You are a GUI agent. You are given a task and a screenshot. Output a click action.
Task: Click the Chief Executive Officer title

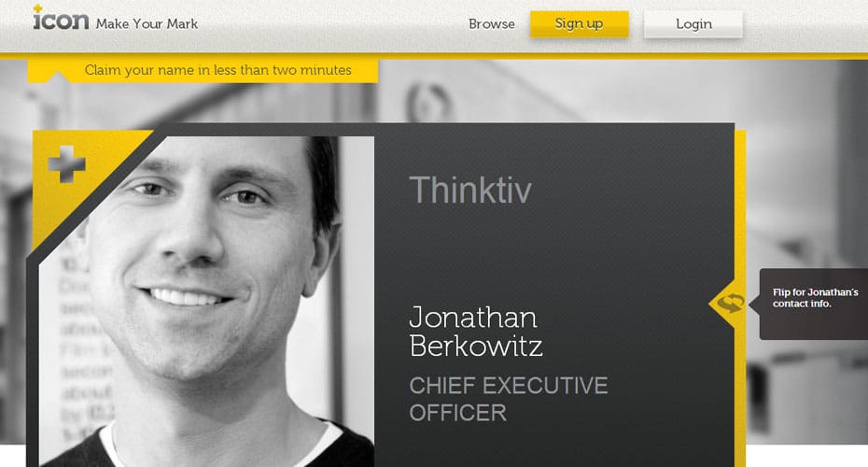[508, 399]
